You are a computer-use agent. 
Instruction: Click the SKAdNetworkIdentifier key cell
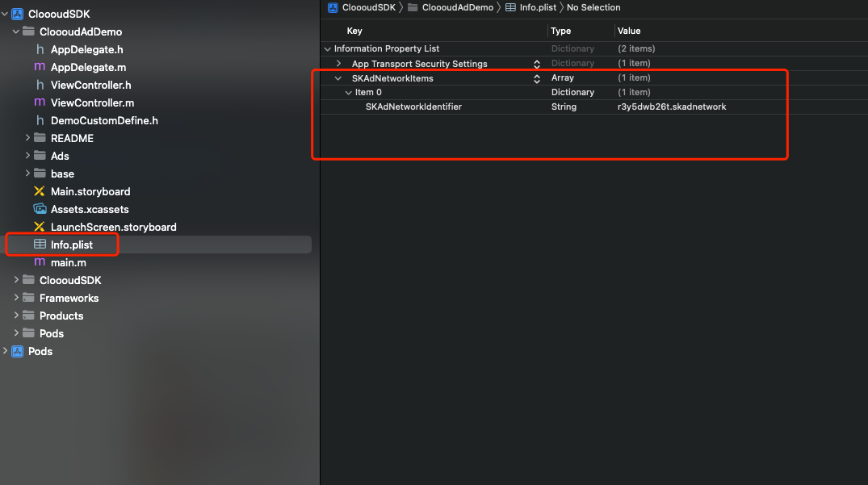pyautogui.click(x=413, y=107)
